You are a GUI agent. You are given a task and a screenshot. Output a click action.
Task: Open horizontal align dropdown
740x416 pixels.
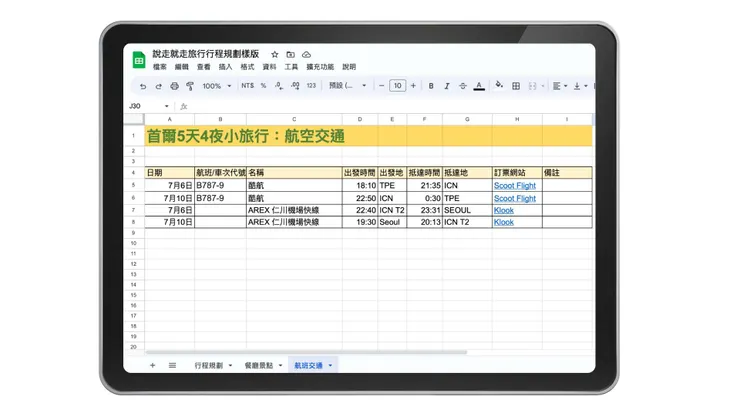(x=560, y=86)
